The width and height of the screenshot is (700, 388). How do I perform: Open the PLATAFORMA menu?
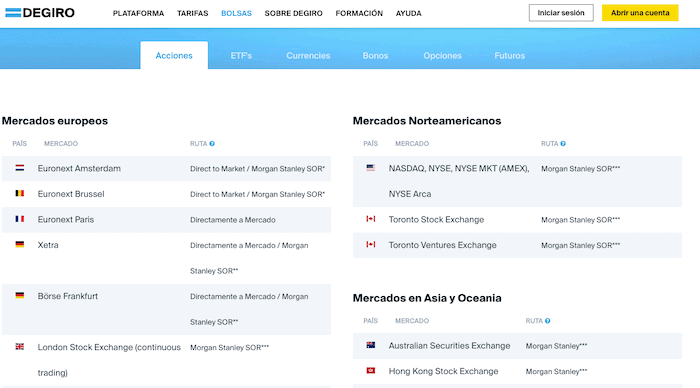pos(138,13)
